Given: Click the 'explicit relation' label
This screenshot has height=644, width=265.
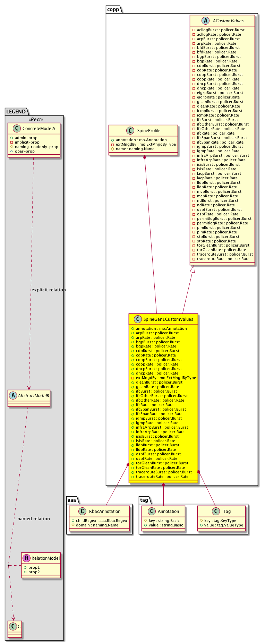Looking at the screenshot, I should tap(48, 290).
